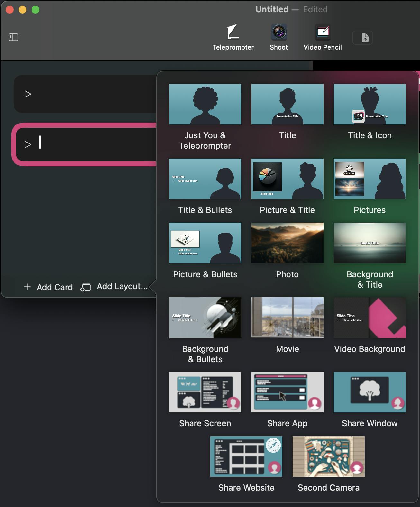
Task: Click the export document toolbar button
Action: click(363, 38)
